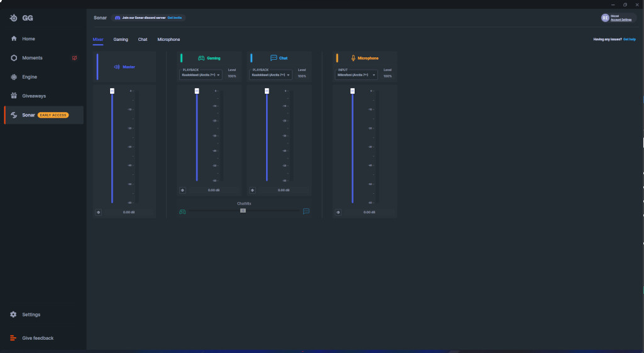The width and height of the screenshot is (644, 353).
Task: Open Account Settings link
Action: pyautogui.click(x=621, y=20)
